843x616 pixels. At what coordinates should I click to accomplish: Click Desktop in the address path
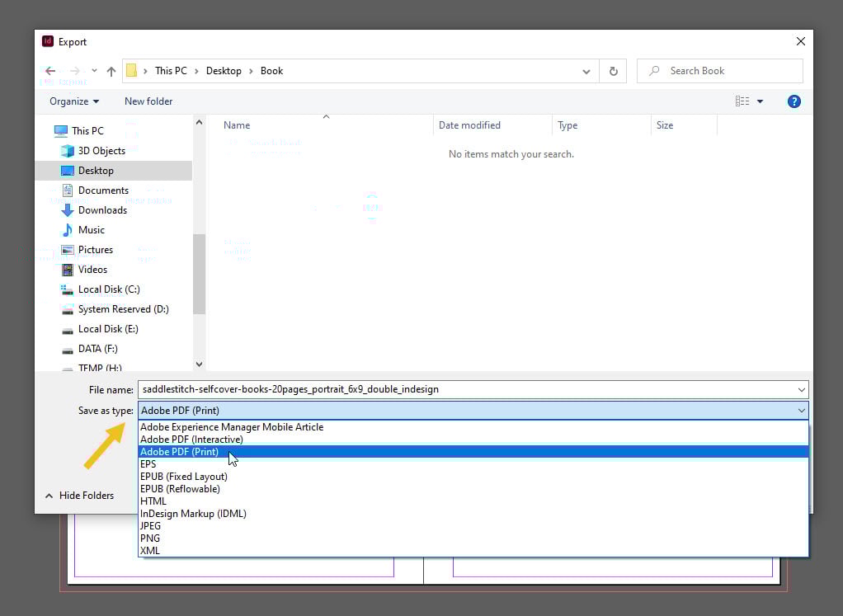(x=224, y=71)
